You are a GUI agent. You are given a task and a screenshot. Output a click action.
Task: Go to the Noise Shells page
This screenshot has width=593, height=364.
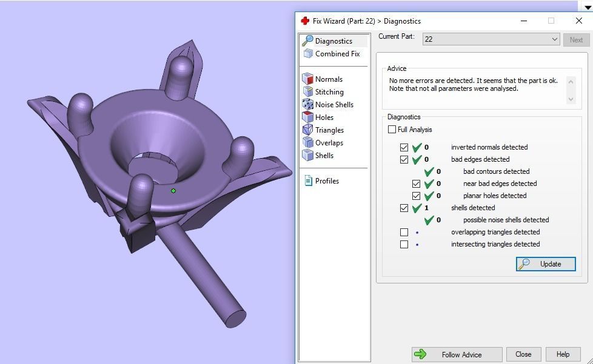click(x=334, y=105)
